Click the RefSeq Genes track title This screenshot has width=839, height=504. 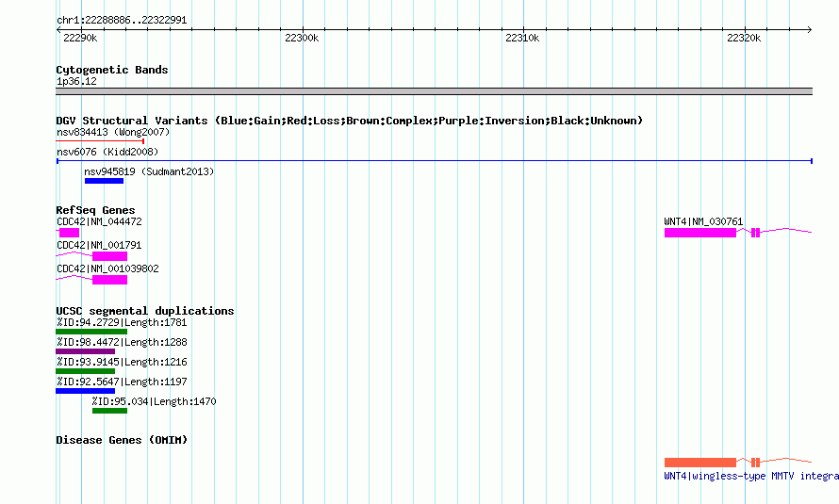(95, 210)
